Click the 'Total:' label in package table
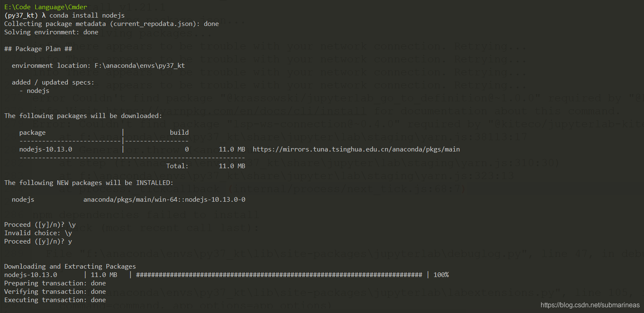644x313 pixels. click(177, 166)
